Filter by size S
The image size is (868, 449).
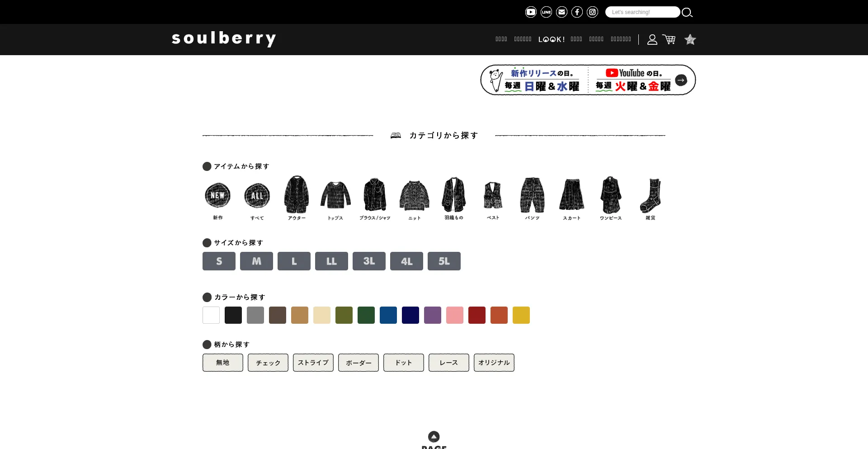(219, 261)
